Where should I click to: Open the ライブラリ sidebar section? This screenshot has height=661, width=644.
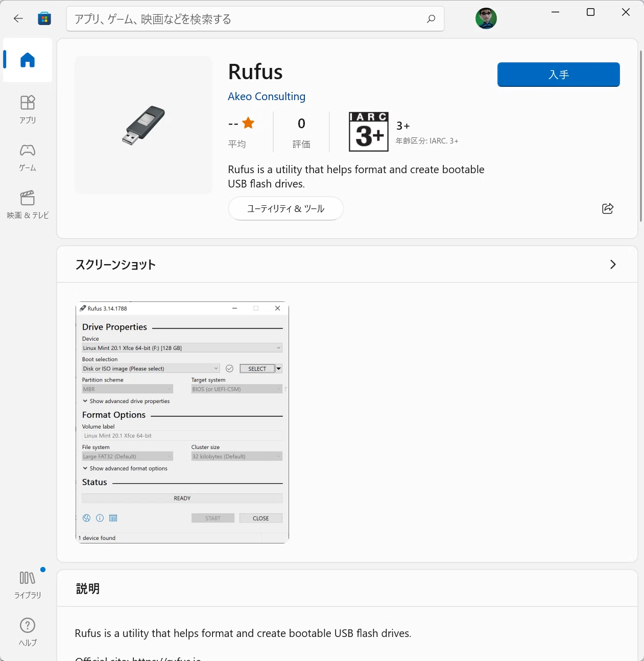point(28,584)
